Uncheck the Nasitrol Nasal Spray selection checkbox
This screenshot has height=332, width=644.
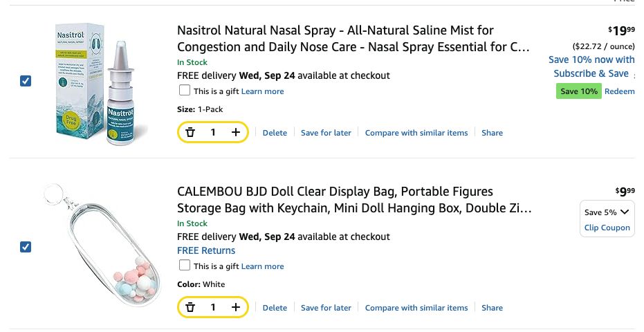coord(26,81)
